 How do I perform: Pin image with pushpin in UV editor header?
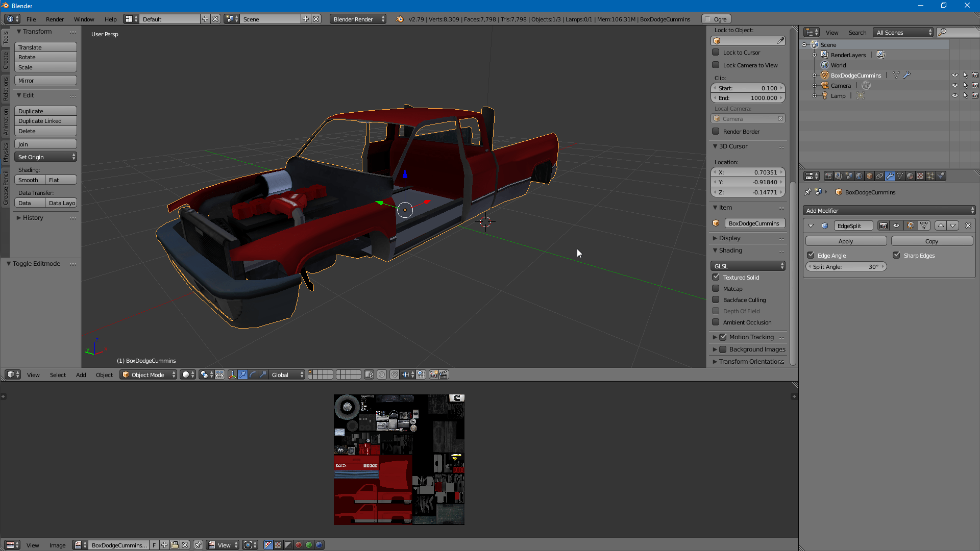point(198,545)
